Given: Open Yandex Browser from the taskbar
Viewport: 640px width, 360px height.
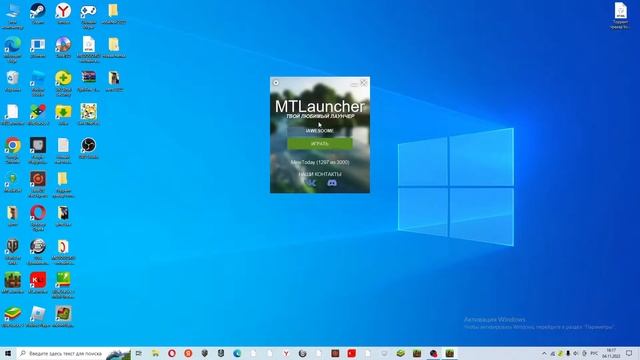Looking at the screenshot, I should 286,353.
